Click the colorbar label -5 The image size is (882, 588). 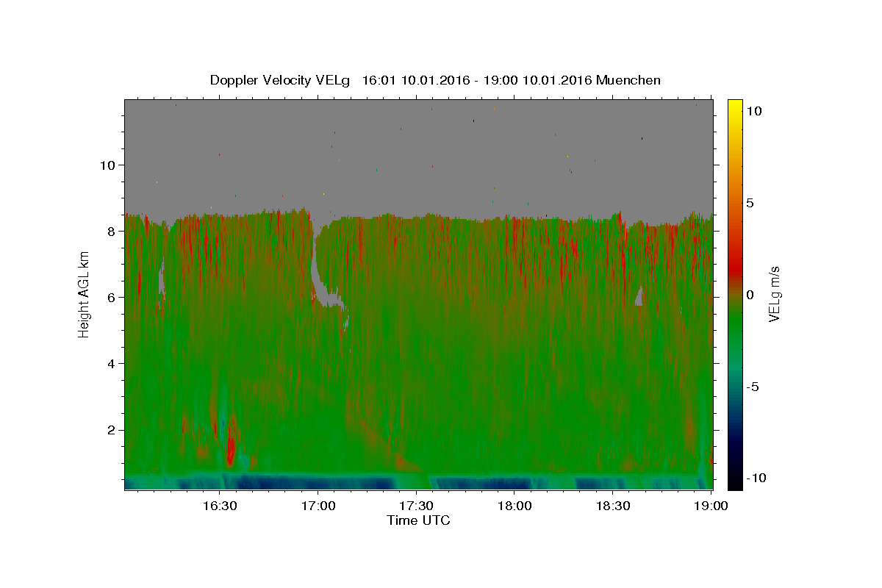tap(753, 387)
